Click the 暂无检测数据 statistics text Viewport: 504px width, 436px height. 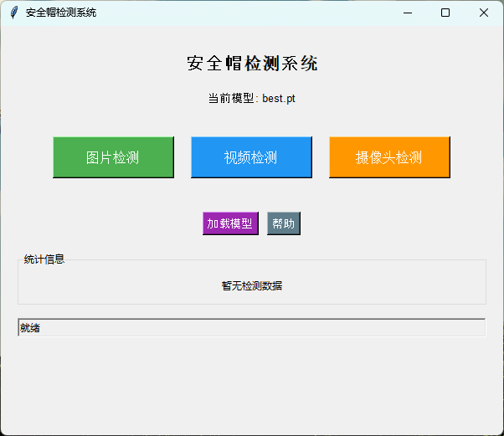pos(251,286)
